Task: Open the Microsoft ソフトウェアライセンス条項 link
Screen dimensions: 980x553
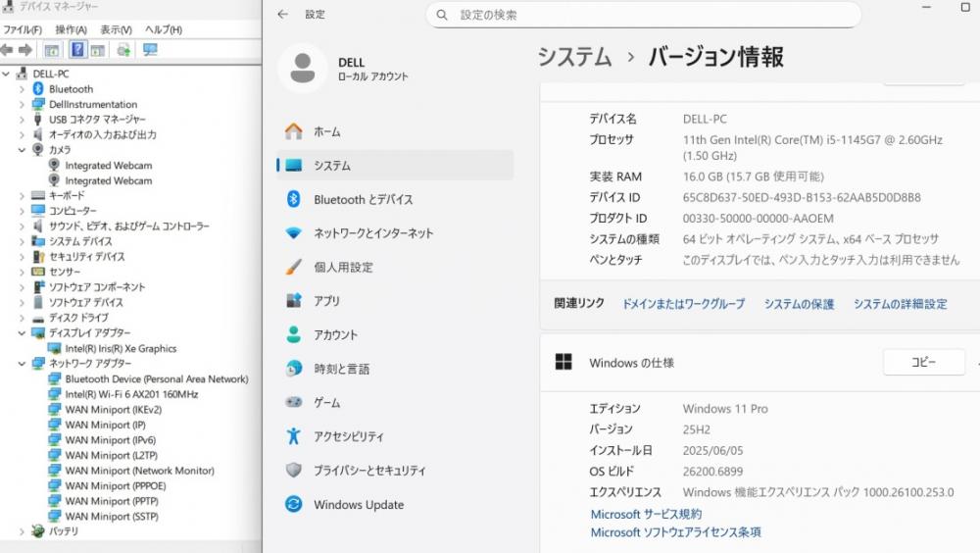Action: click(675, 532)
